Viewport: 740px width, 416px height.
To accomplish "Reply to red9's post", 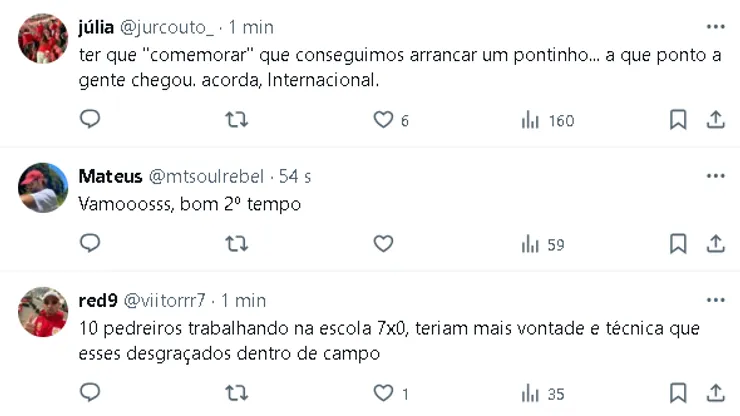I will point(90,392).
